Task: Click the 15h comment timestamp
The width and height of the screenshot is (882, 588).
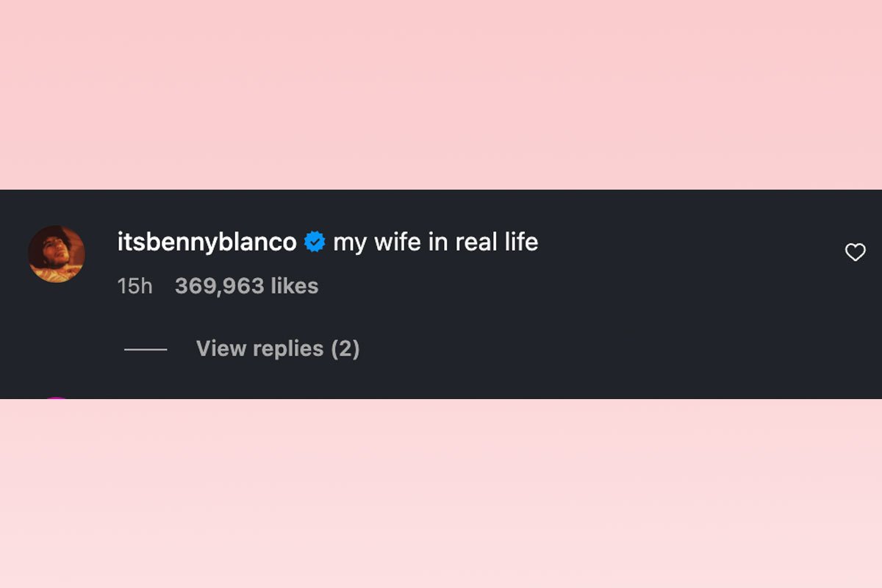Action: point(135,286)
